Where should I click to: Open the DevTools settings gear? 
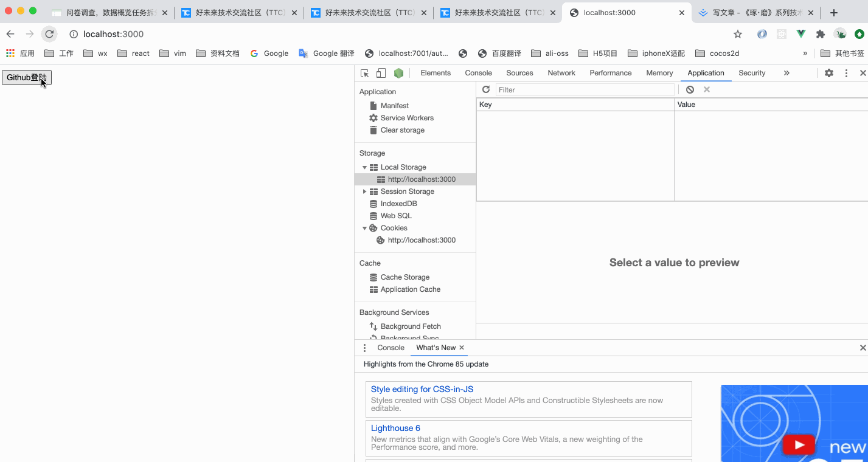point(828,72)
